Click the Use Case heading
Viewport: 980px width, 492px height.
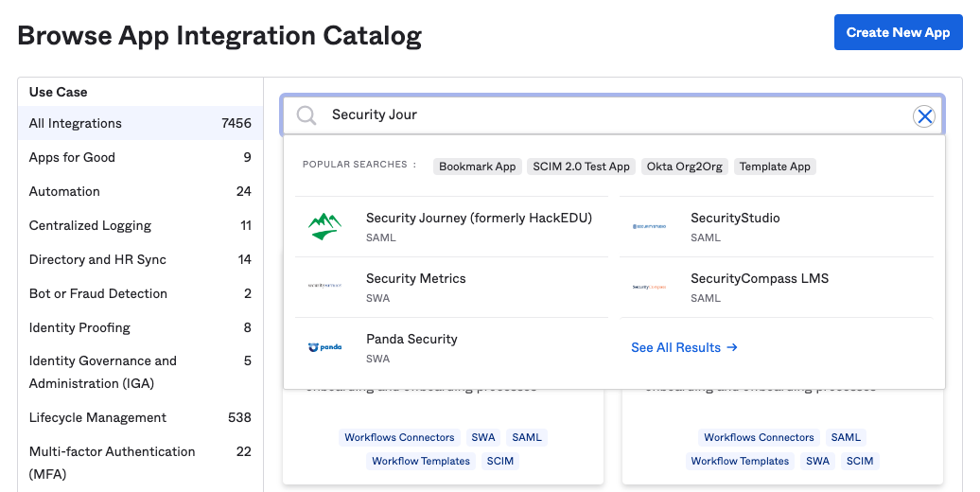pos(58,92)
